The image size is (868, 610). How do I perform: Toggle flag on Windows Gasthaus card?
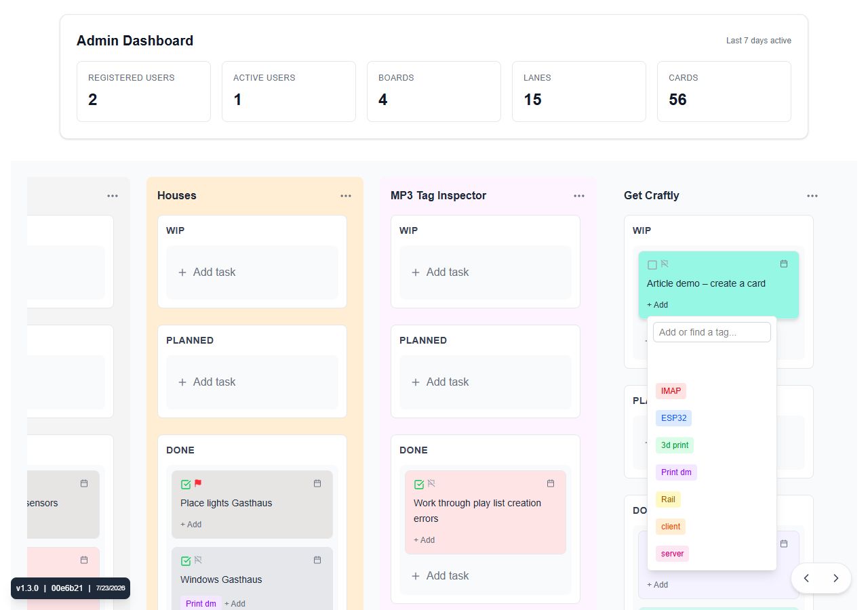pos(198,560)
